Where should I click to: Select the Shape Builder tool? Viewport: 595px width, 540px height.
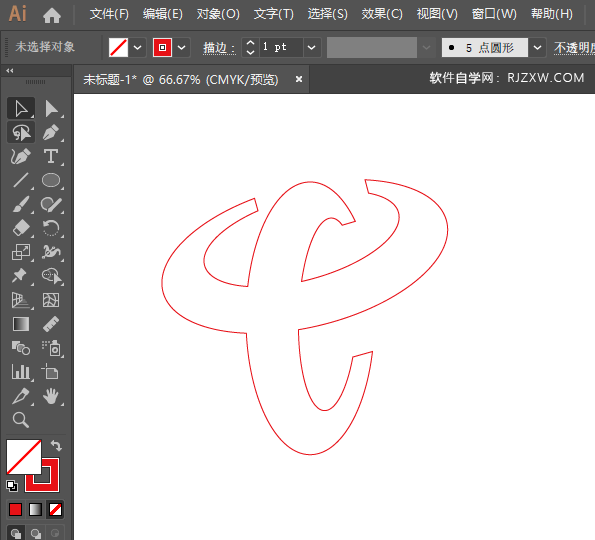point(51,276)
